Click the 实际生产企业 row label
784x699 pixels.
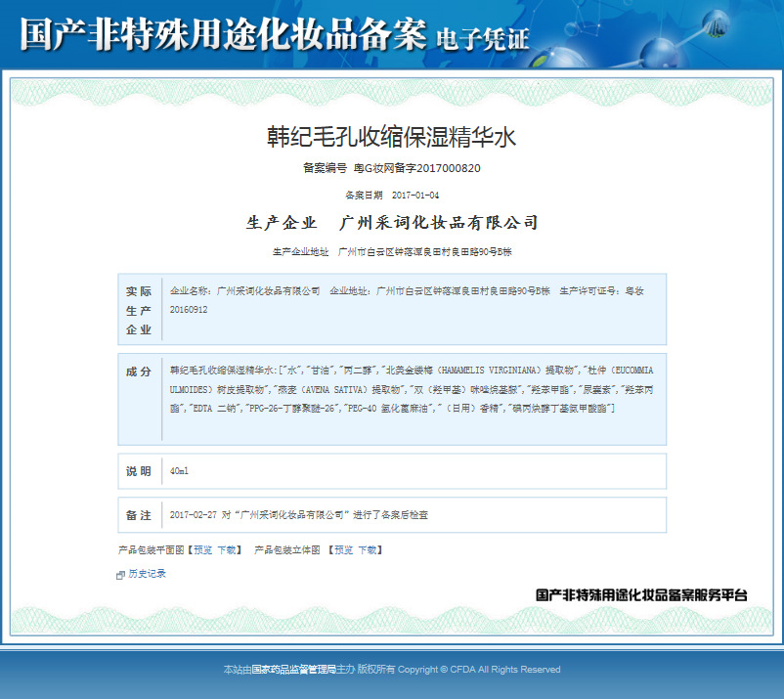[x=139, y=310]
